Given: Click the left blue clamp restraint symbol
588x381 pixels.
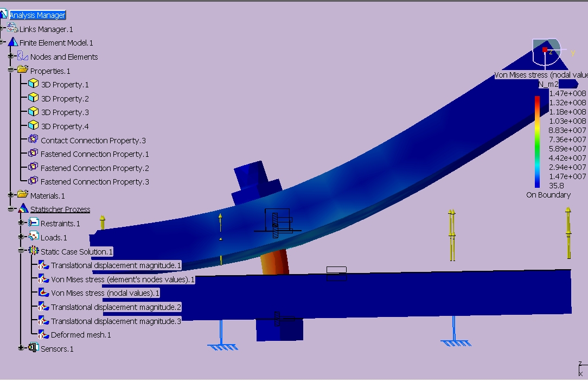Looking at the screenshot, I should [222, 336].
